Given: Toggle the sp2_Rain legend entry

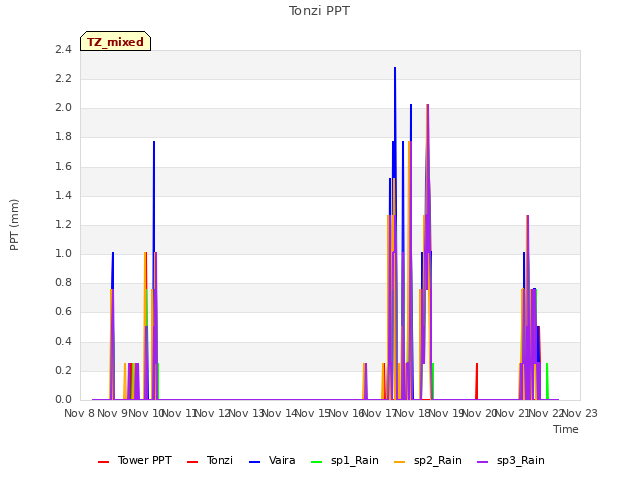Looking at the screenshot, I should [x=428, y=460].
